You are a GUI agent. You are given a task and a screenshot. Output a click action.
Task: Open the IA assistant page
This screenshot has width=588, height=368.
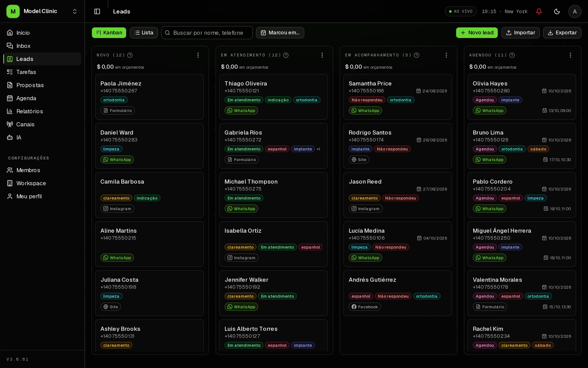[42, 138]
